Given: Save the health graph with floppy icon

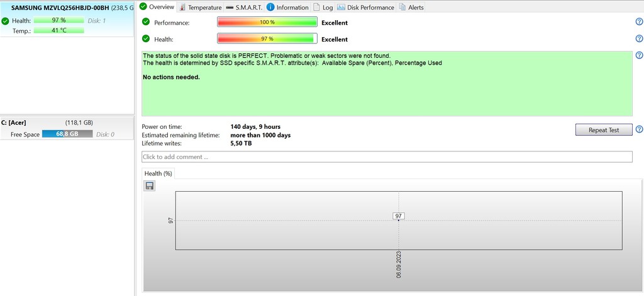Looking at the screenshot, I should (150, 186).
